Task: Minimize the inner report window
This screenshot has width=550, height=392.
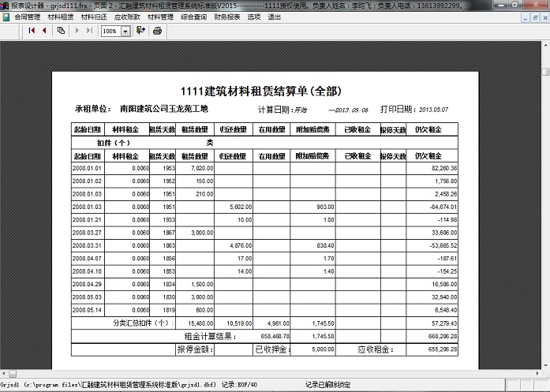Action: (x=525, y=18)
